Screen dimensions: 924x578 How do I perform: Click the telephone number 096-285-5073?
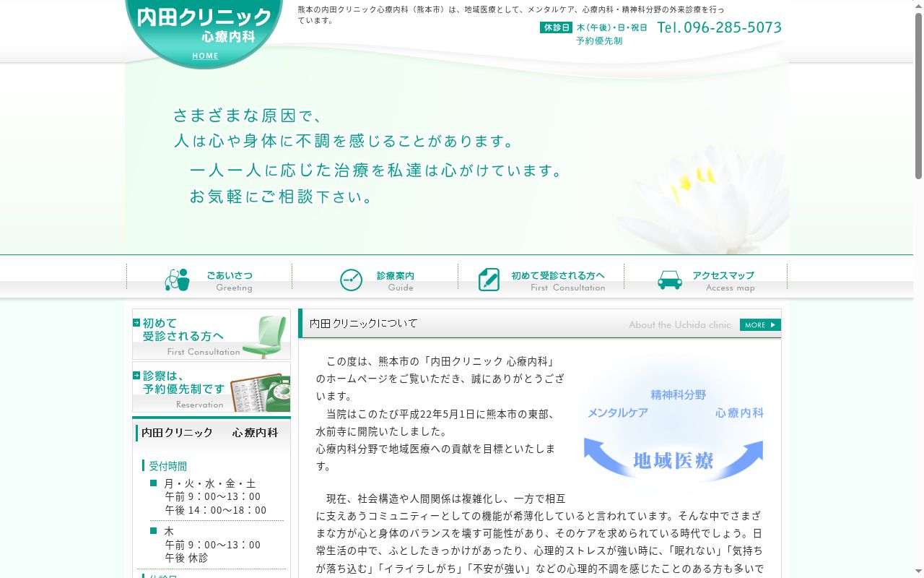pyautogui.click(x=719, y=27)
